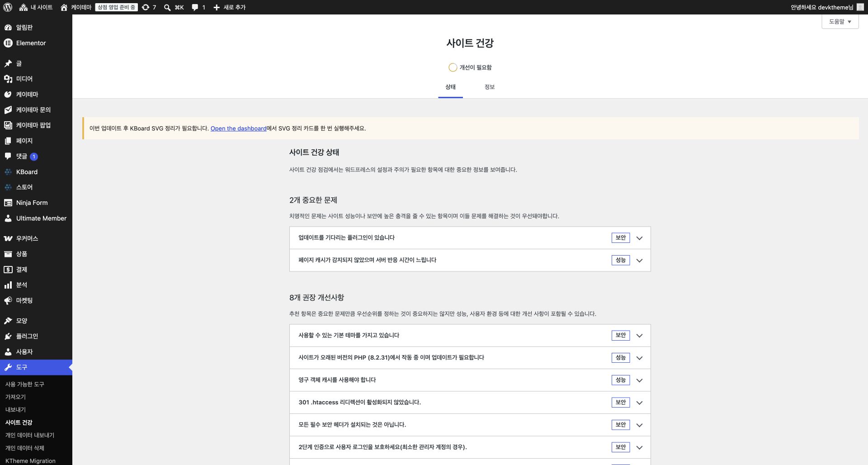Open the 마케팅 megaphone icon
The height and width of the screenshot is (465, 868).
(x=8, y=300)
